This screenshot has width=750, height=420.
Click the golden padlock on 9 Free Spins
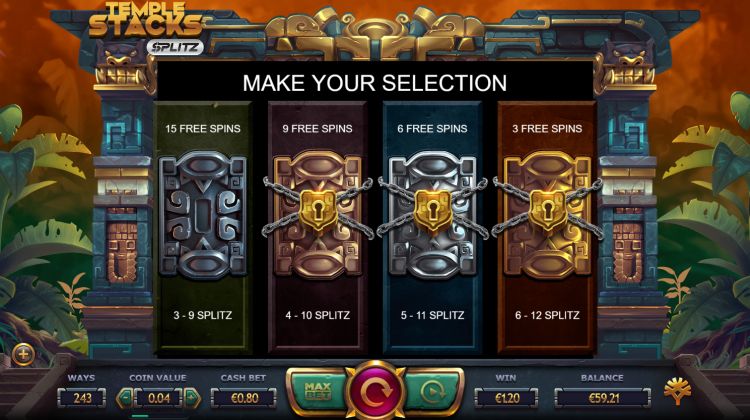pos(318,210)
